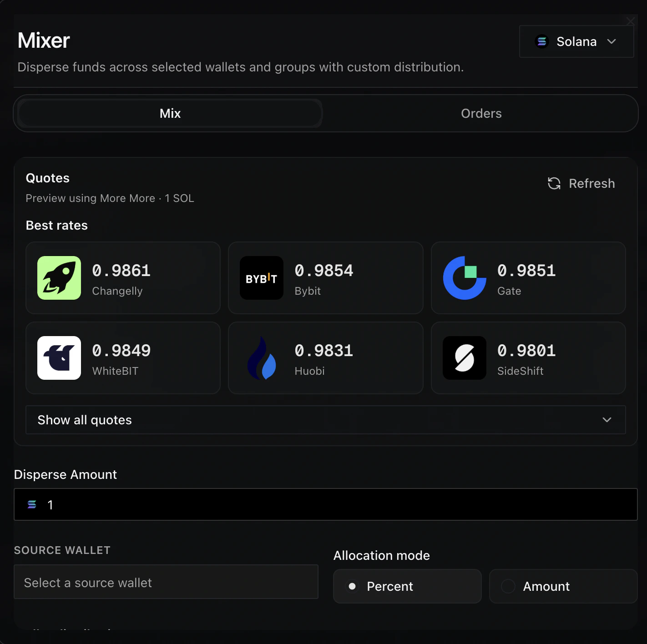This screenshot has width=647, height=644.
Task: Click the SOURCE WALLET label
Action: [62, 550]
